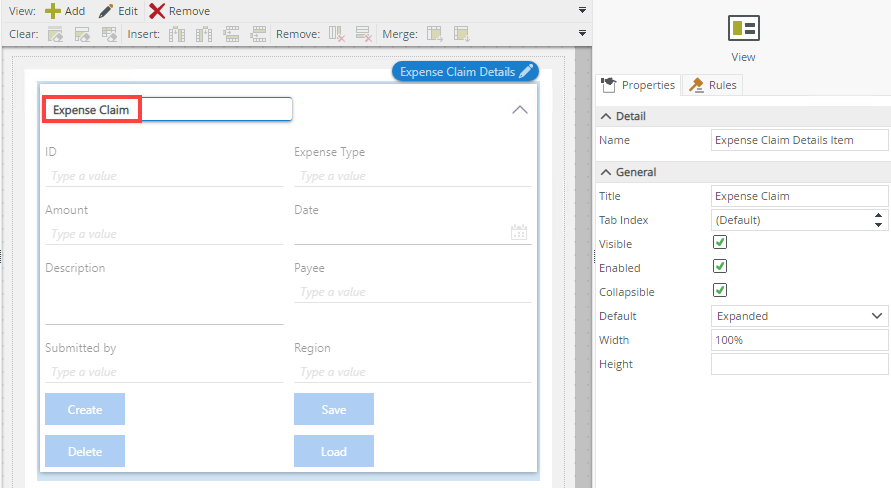Click the Delete button
This screenshot has width=891, height=488.
(85, 451)
